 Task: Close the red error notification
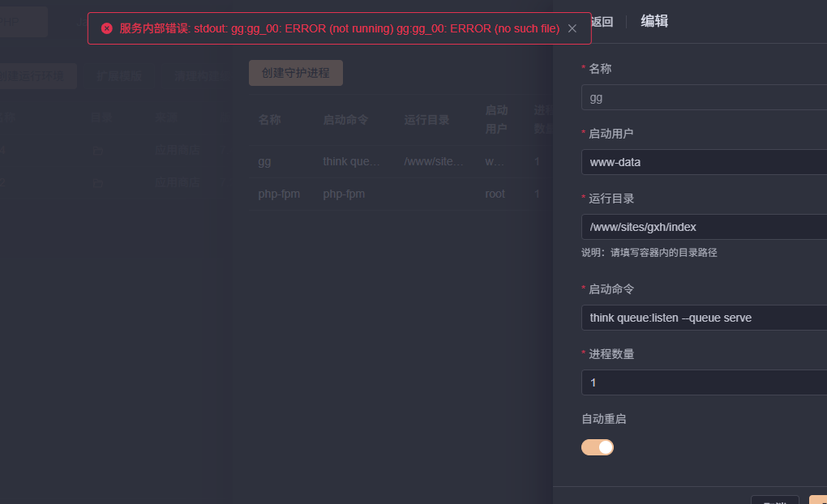pos(572,28)
